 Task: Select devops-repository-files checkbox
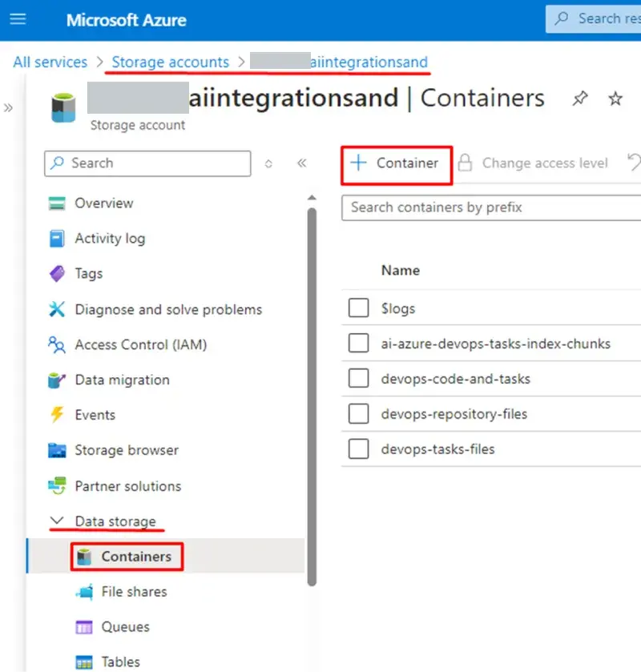pyautogui.click(x=358, y=413)
